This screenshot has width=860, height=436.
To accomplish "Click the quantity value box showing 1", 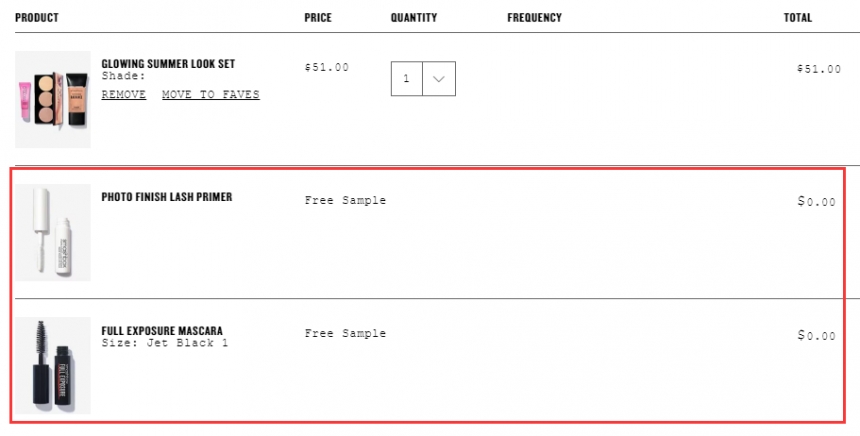I will pos(406,79).
